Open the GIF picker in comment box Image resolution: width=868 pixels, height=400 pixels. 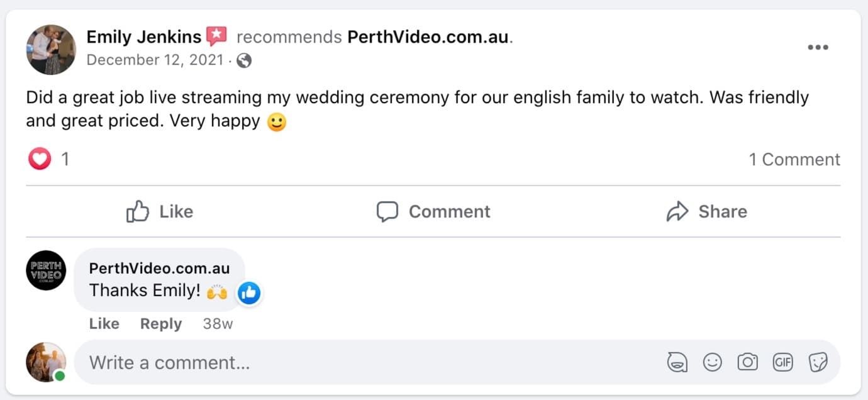pyautogui.click(x=782, y=362)
